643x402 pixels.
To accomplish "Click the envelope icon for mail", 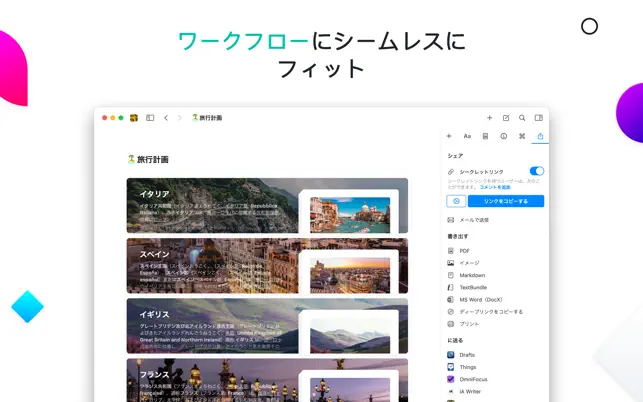I will tap(451, 220).
